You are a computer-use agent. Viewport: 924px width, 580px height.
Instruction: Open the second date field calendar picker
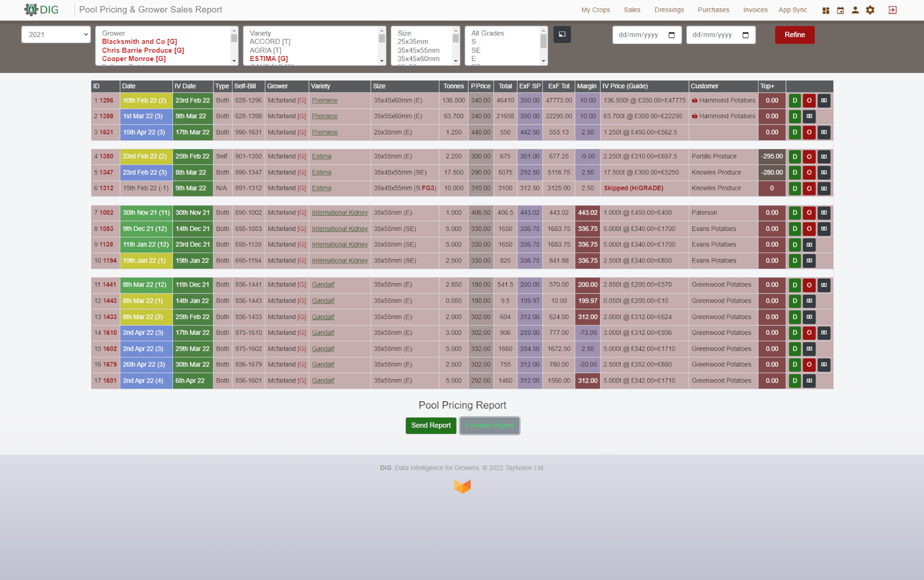click(745, 35)
